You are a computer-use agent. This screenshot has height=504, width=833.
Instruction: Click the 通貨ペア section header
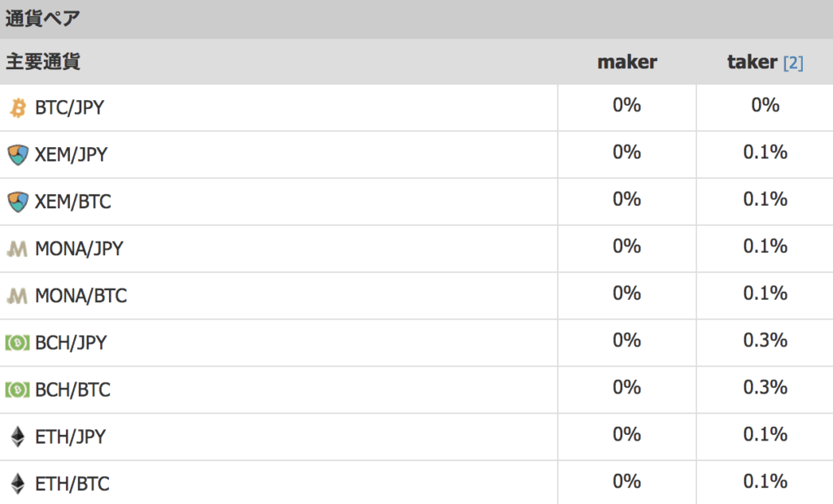(42, 19)
